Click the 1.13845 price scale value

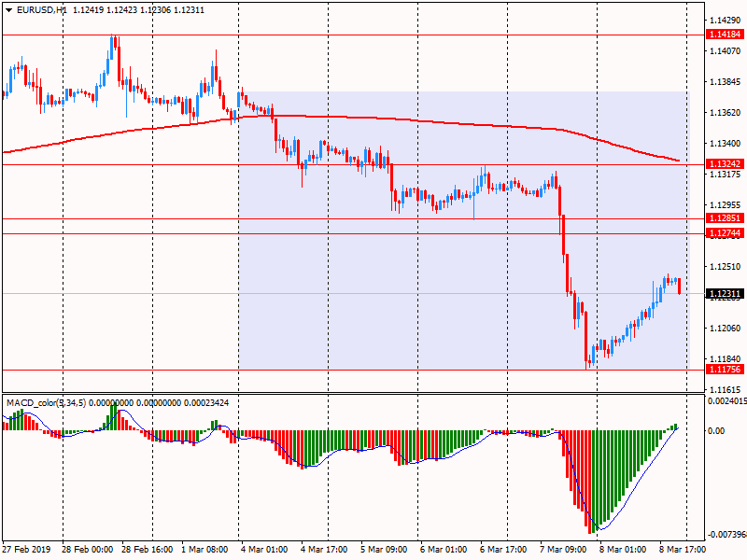pyautogui.click(x=726, y=82)
